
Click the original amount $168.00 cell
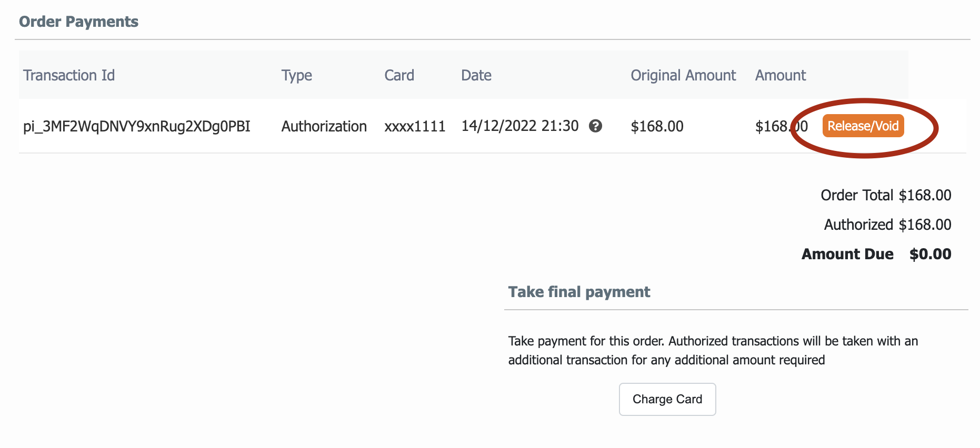tap(657, 126)
